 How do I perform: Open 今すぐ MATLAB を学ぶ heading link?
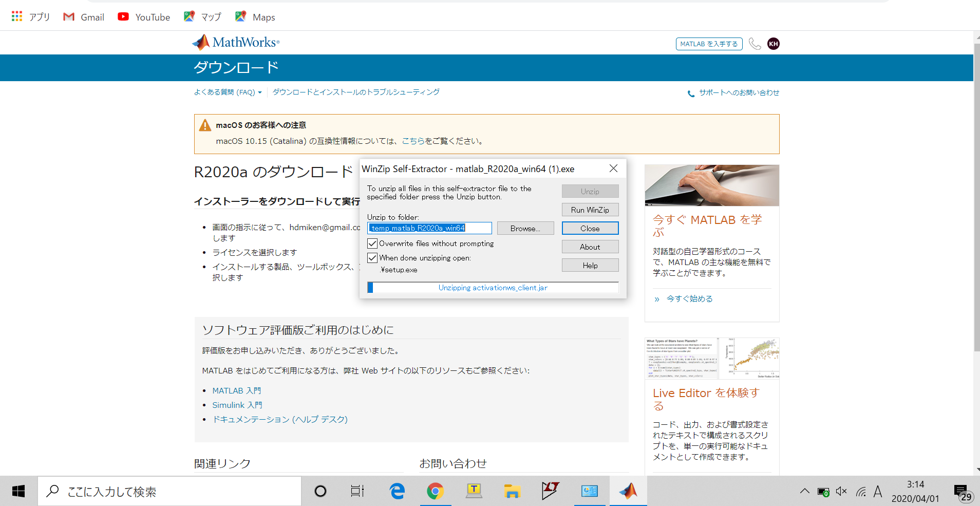tap(707, 226)
